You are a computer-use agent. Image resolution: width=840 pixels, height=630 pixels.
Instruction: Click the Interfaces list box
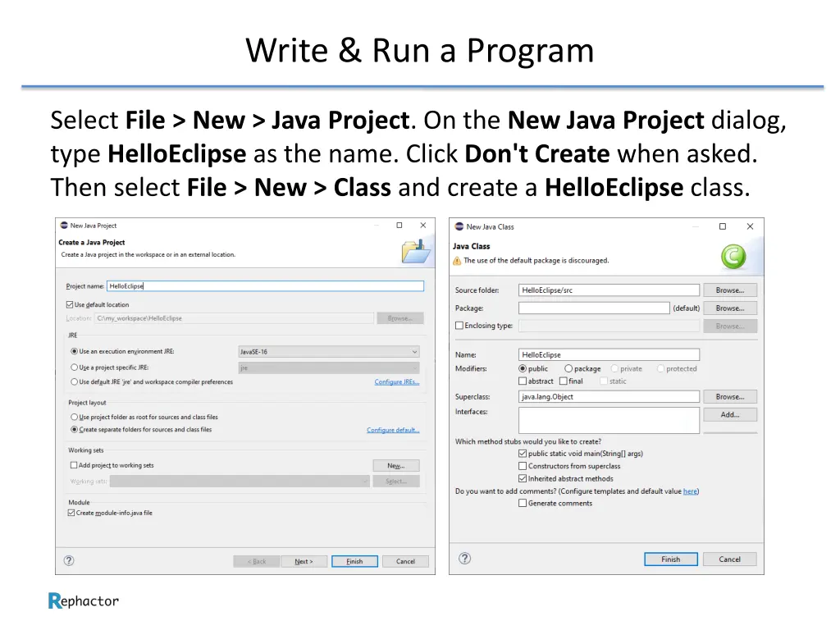point(609,420)
